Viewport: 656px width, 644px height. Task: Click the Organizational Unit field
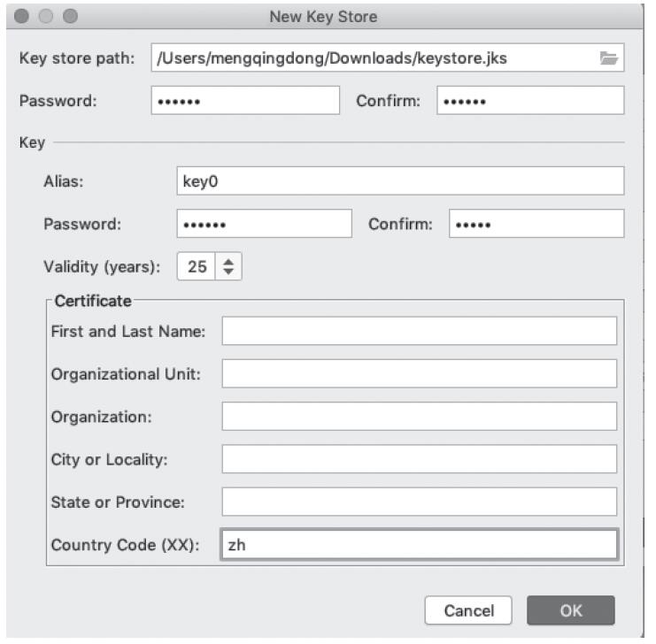coord(419,373)
